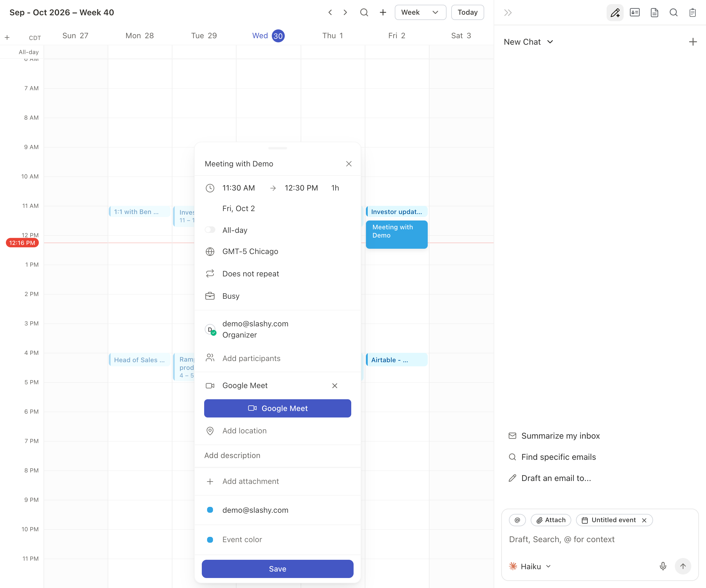
Task: Click the Today button
Action: [467, 12]
